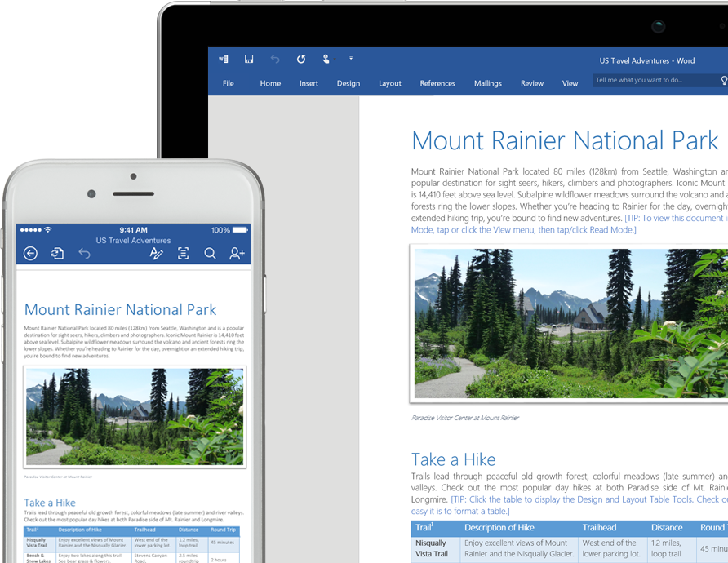Viewport: 728px width, 563px height.
Task: Expand Customize Quick Access Toolbar arrow
Action: 351,59
